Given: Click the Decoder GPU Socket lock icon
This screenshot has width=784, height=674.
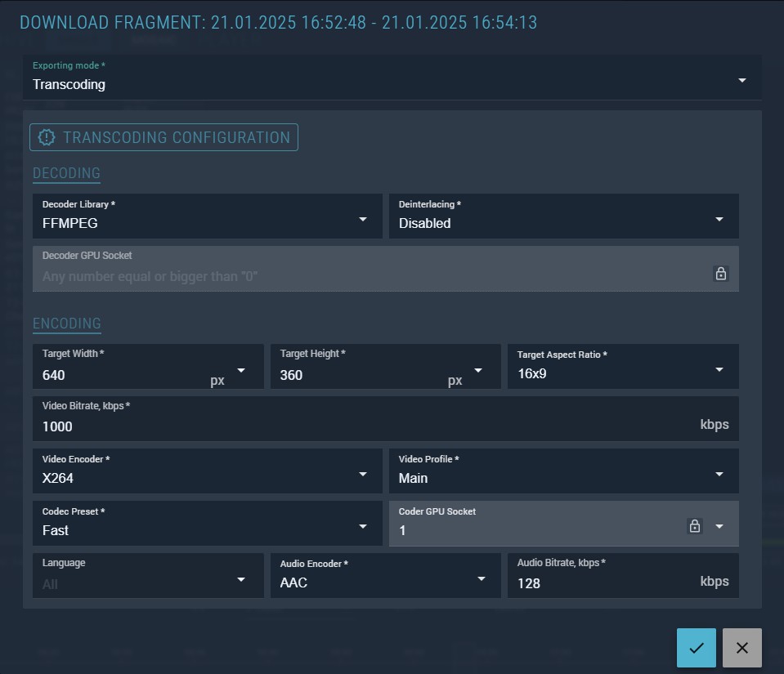Looking at the screenshot, I should (x=720, y=274).
